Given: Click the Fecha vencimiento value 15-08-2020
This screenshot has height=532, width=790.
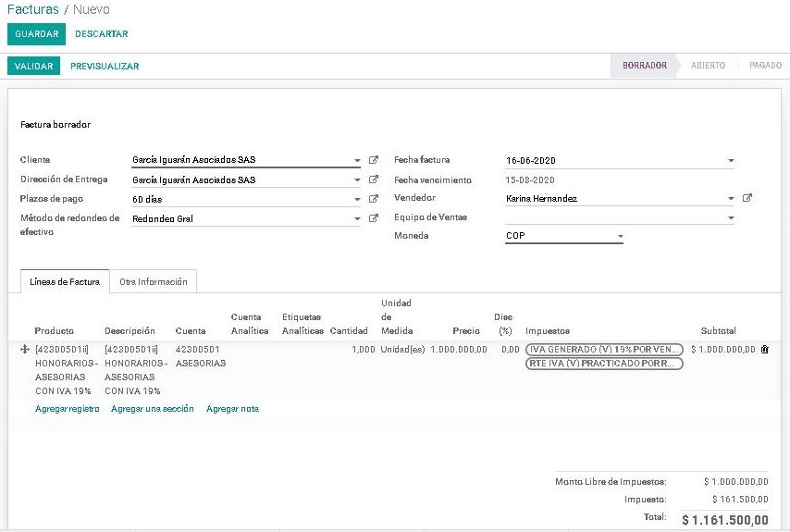Looking at the screenshot, I should coord(529,179).
